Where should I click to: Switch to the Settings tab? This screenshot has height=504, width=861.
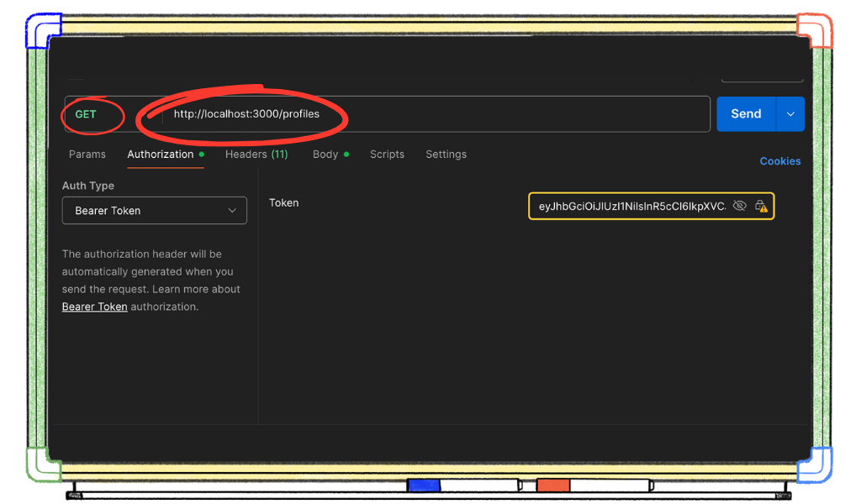pyautogui.click(x=446, y=154)
